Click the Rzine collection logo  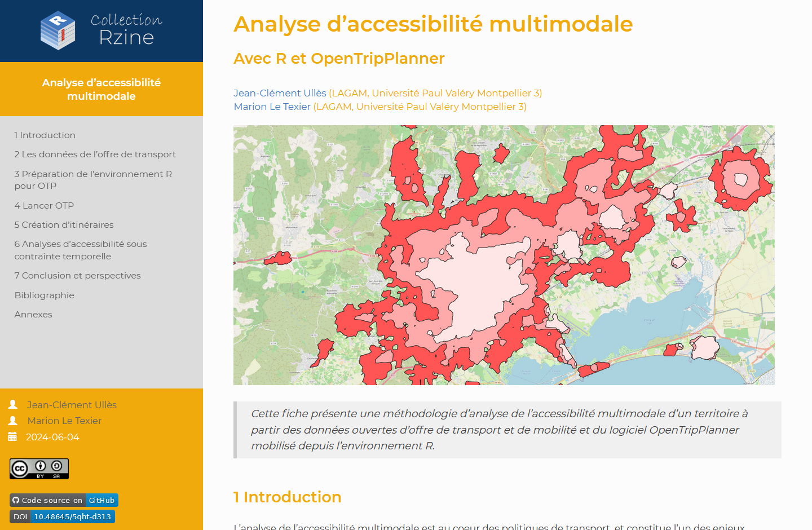[x=101, y=30]
